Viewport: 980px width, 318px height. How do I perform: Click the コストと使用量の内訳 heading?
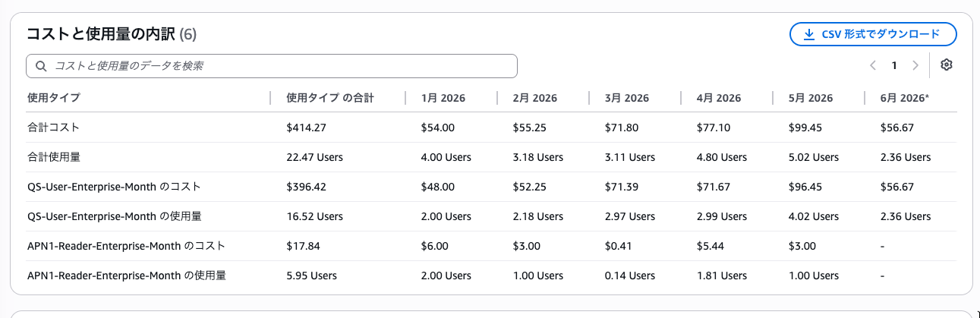100,34
